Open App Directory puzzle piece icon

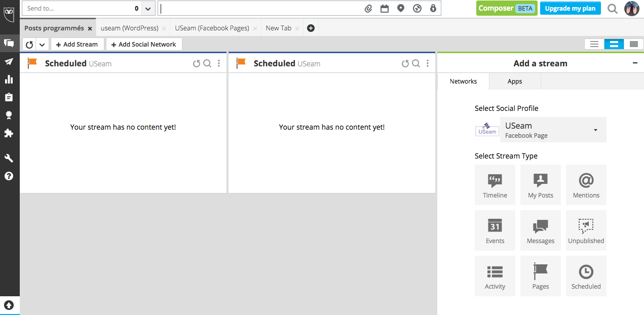pos(9,134)
